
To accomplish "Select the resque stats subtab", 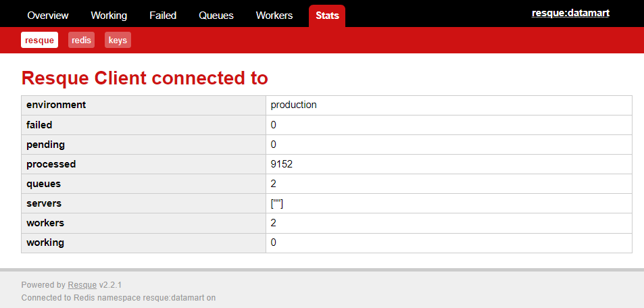I will point(39,41).
